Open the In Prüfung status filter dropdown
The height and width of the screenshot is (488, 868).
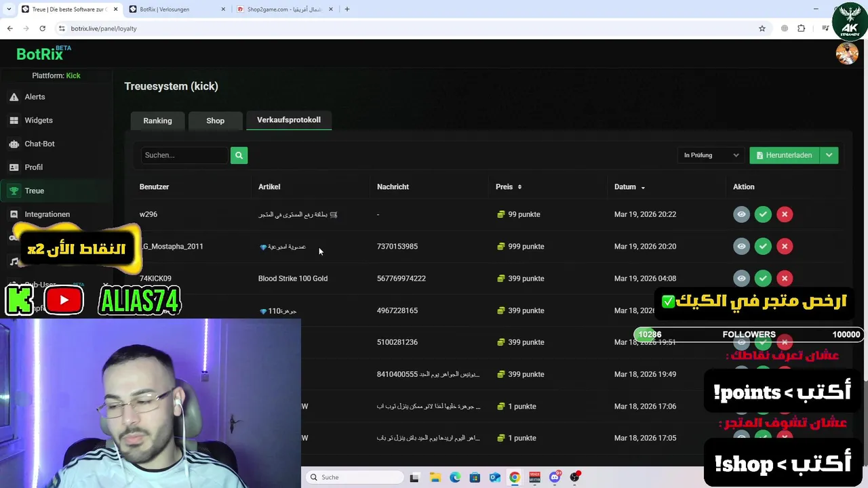point(711,155)
